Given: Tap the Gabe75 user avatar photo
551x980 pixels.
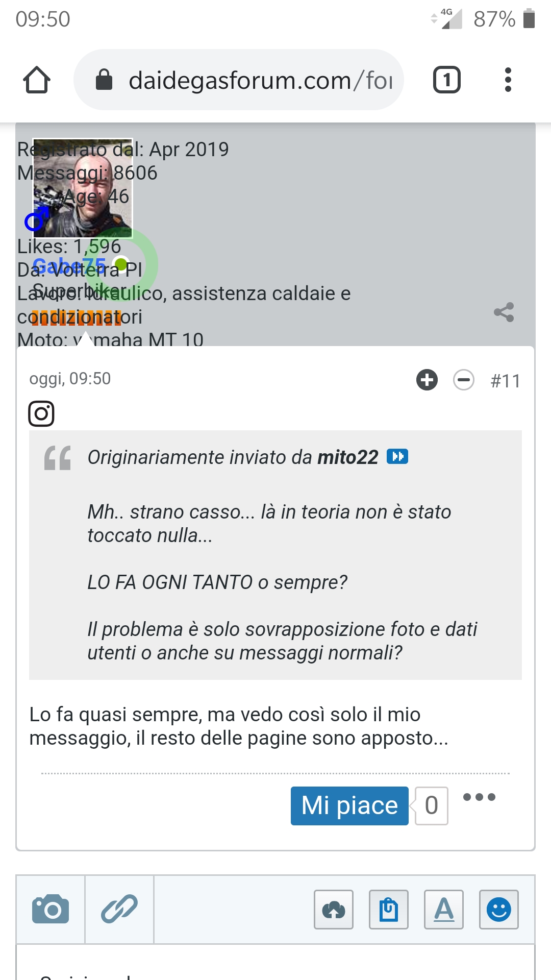Looking at the screenshot, I should pos(83,188).
